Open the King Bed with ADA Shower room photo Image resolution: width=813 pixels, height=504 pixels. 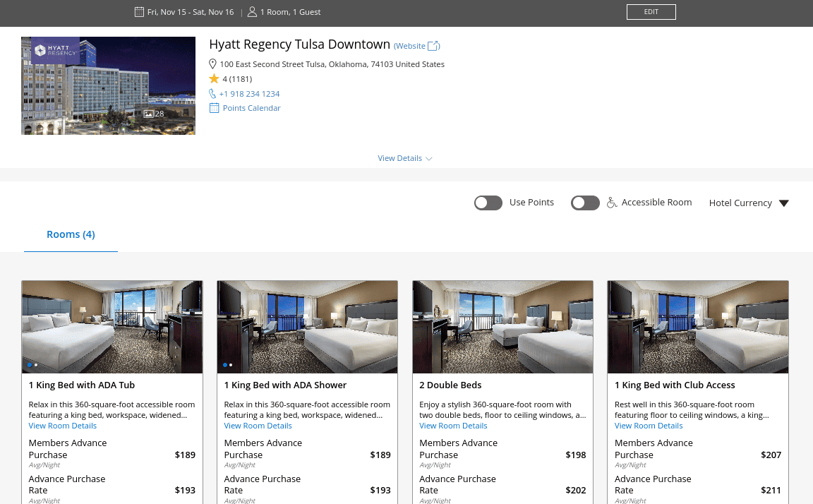[x=308, y=327]
